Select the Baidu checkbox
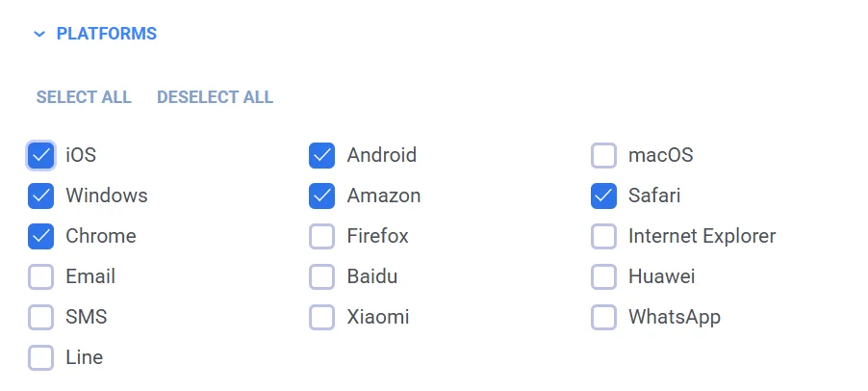Screen dimensions: 868x391 pyautogui.click(x=322, y=276)
